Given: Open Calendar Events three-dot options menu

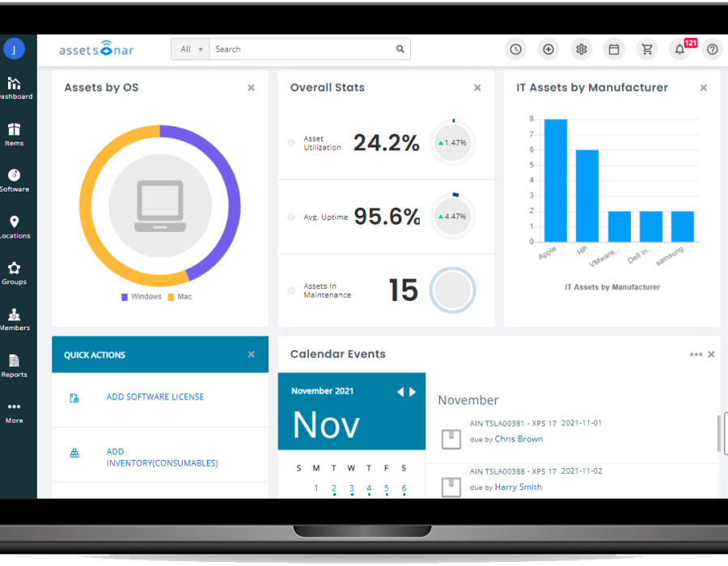Looking at the screenshot, I should coord(696,354).
